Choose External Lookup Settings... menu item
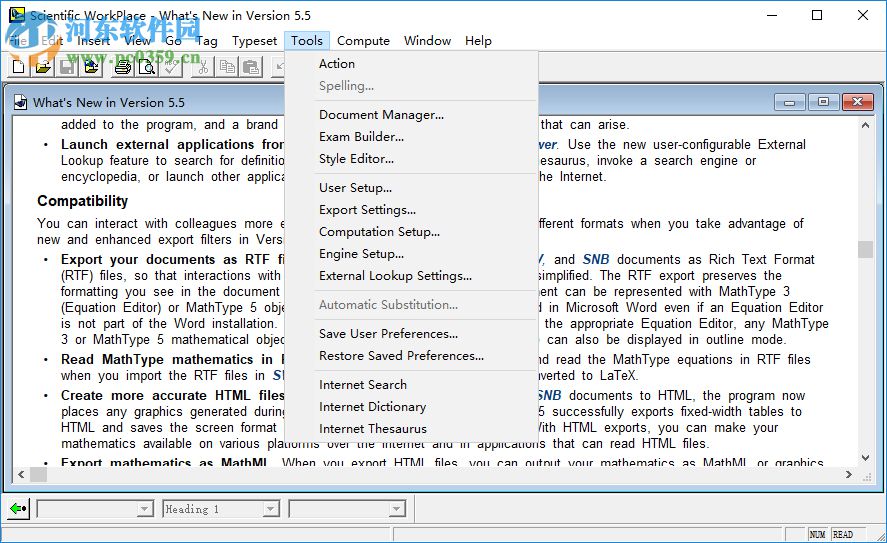This screenshot has height=543, width=887. tap(411, 276)
